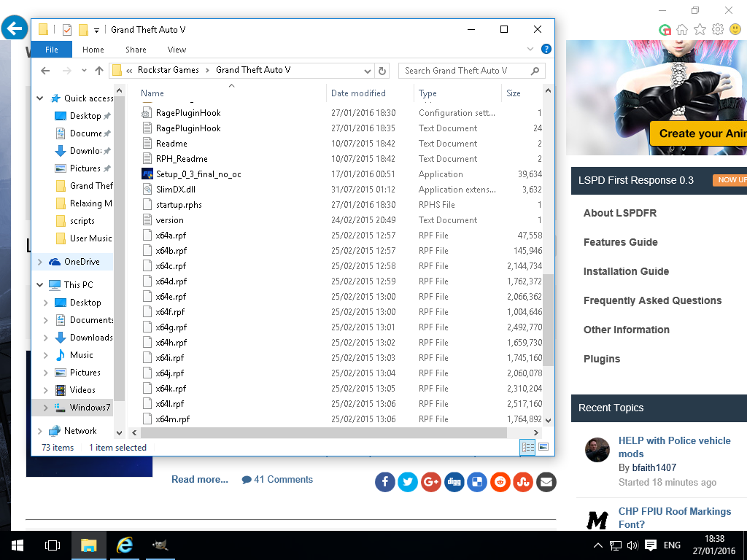
Task: Refresh the Grand Theft Auto V folder
Action: [382, 71]
